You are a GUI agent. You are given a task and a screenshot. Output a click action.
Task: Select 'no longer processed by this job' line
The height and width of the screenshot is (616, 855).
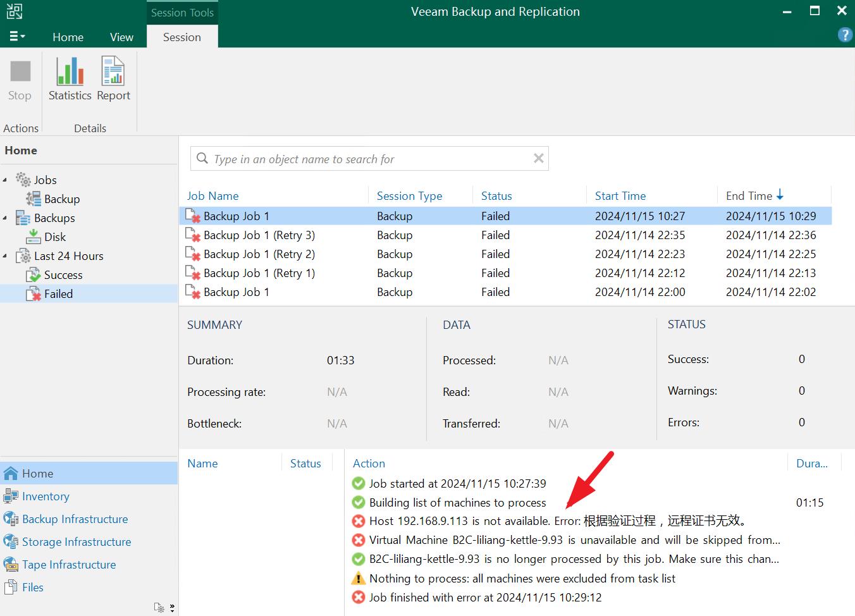click(574, 559)
